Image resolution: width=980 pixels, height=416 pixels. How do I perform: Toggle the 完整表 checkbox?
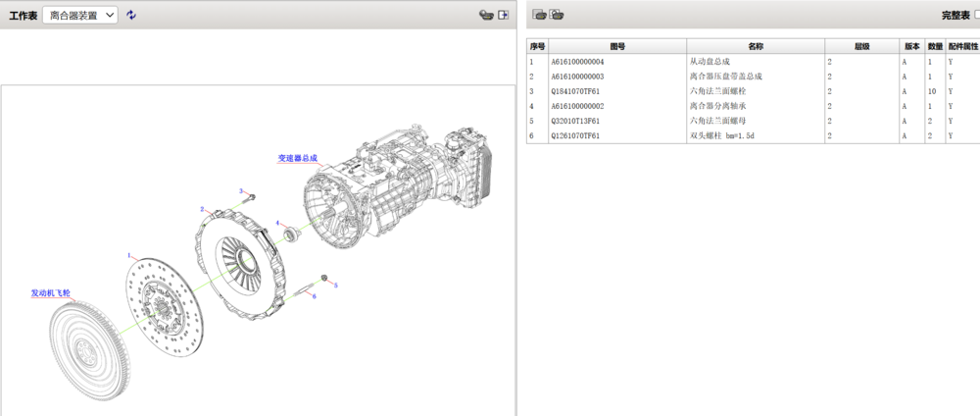click(x=976, y=15)
